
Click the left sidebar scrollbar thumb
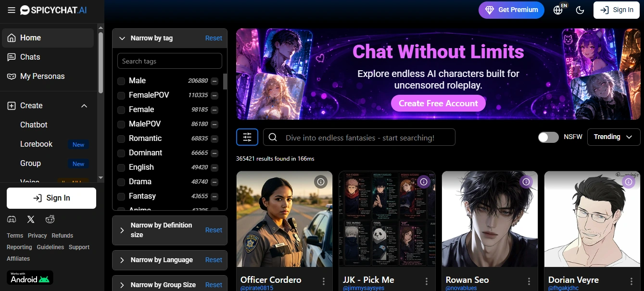101,63
